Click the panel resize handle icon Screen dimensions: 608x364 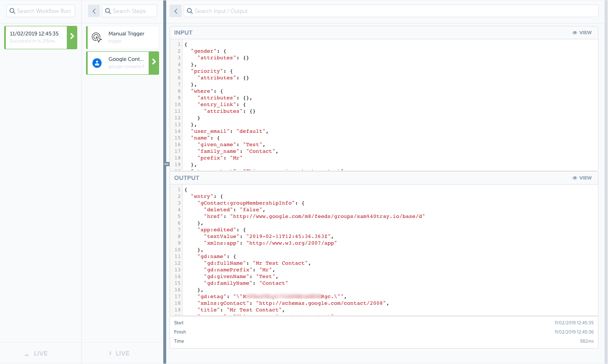(x=167, y=164)
